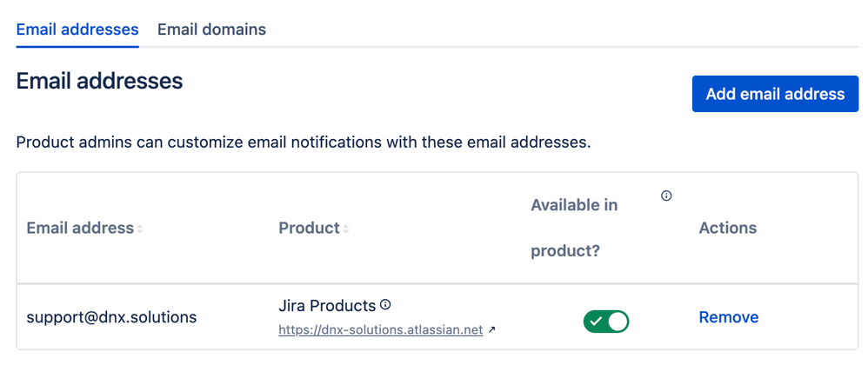
Task: Select the Email addresses tab
Action: click(77, 30)
